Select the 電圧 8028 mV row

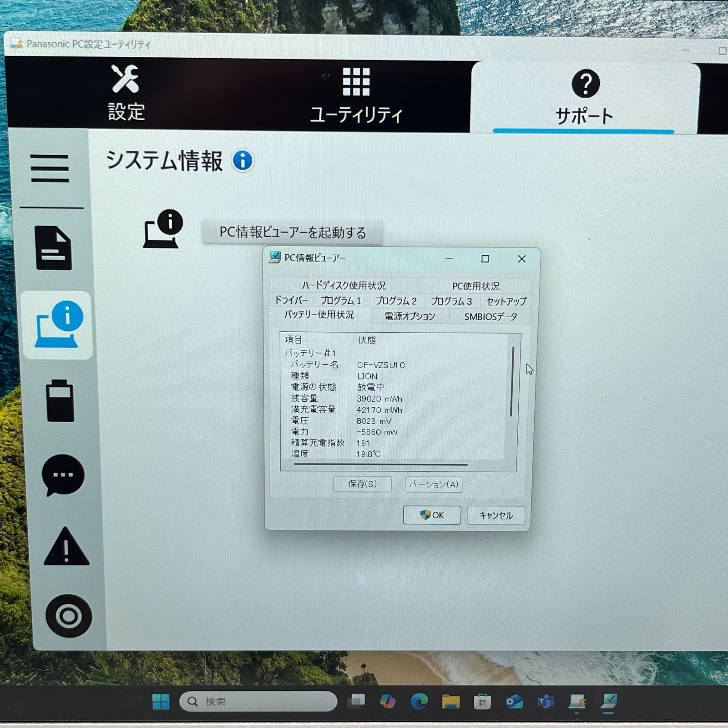341,421
